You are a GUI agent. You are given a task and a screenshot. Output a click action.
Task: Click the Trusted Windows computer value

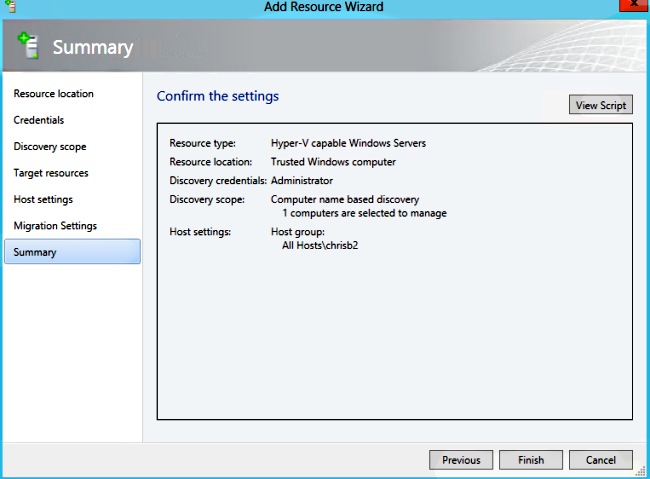point(333,162)
